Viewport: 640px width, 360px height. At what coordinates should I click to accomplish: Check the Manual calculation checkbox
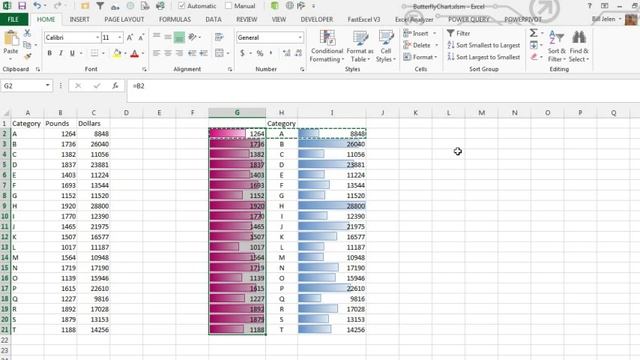(229, 6)
